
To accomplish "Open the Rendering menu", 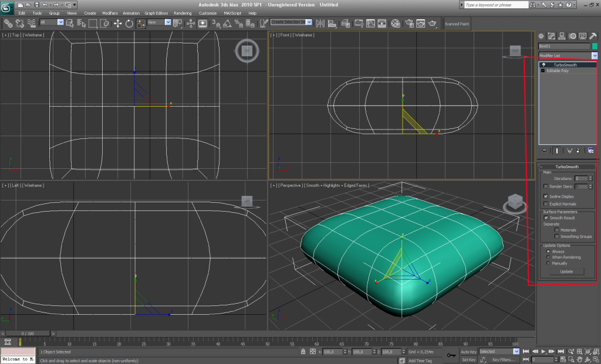I will click(x=183, y=13).
